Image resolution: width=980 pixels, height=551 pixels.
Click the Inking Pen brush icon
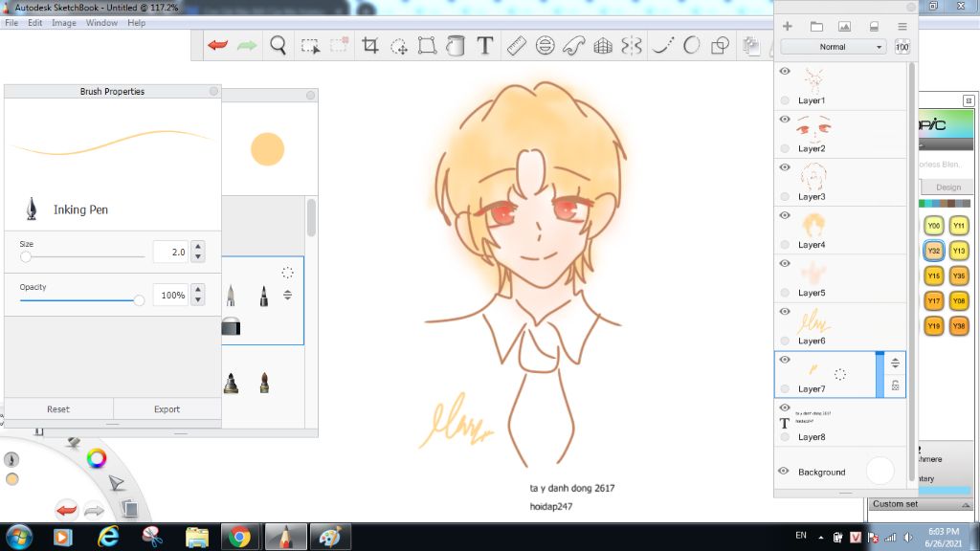32,209
